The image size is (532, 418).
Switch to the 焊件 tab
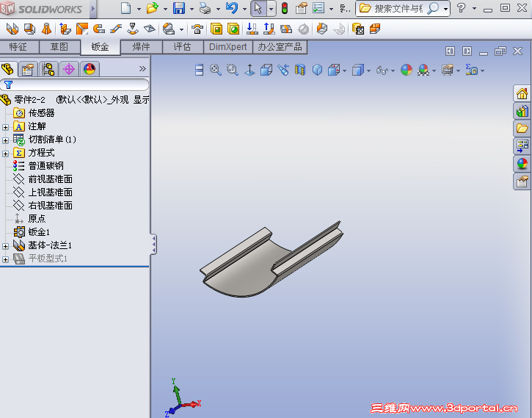tap(142, 47)
